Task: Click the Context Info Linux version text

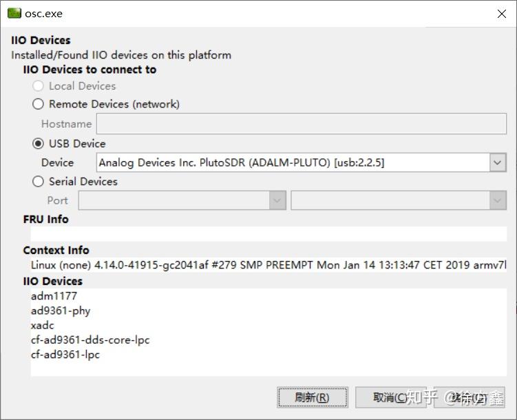Action: [x=268, y=265]
